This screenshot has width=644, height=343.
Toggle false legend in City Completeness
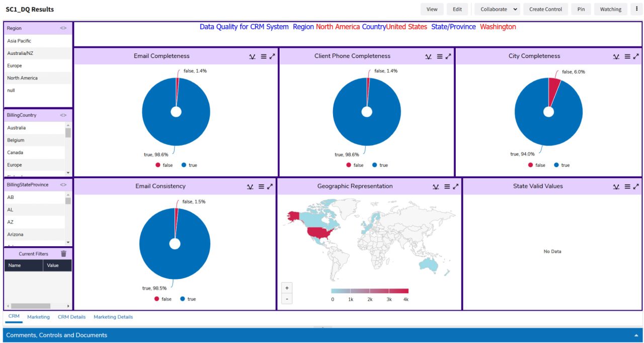coord(537,165)
